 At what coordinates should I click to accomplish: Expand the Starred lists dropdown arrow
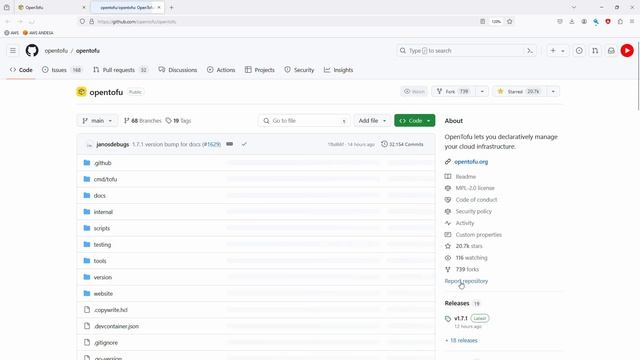click(x=553, y=91)
